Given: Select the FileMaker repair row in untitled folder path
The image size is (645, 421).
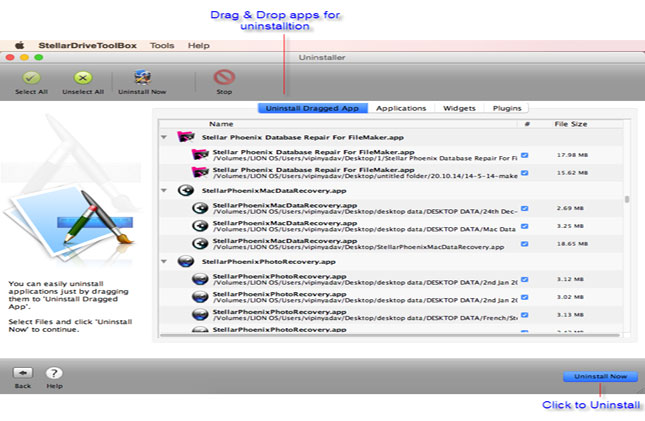Looking at the screenshot, I should 391,172.
